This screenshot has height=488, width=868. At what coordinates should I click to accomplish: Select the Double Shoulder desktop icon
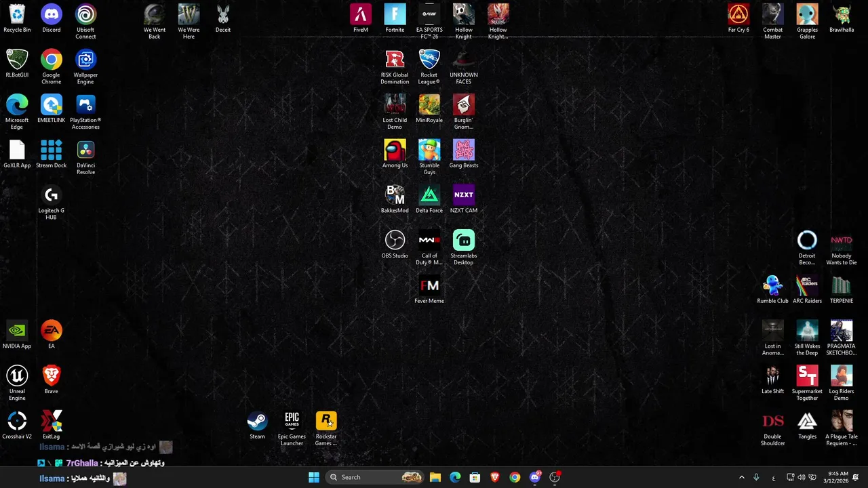click(x=773, y=429)
